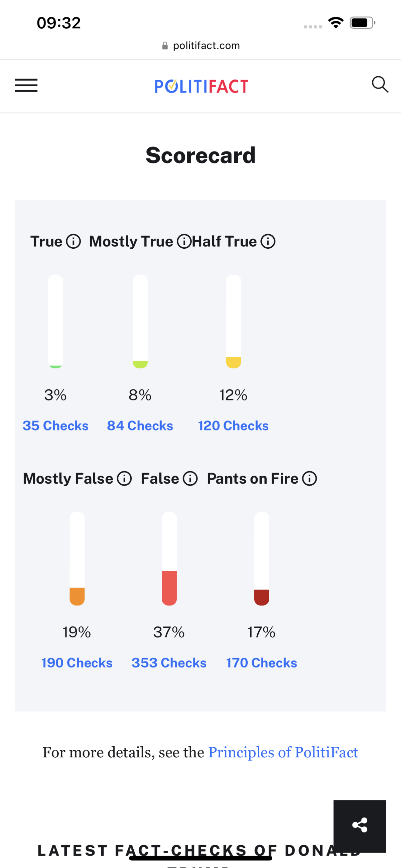Show info for Half True rating
This screenshot has height=868, width=401.
[268, 242]
